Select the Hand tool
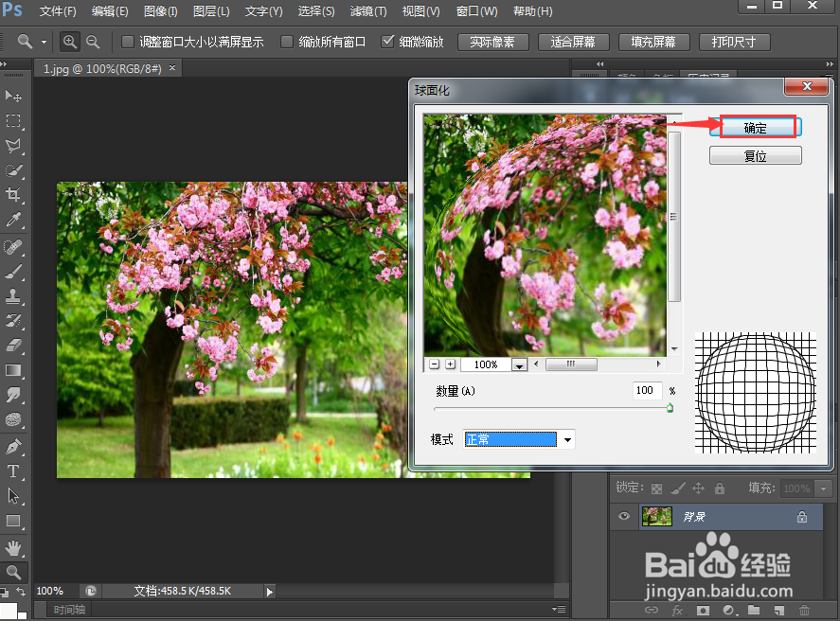This screenshot has width=840, height=621. [13, 548]
